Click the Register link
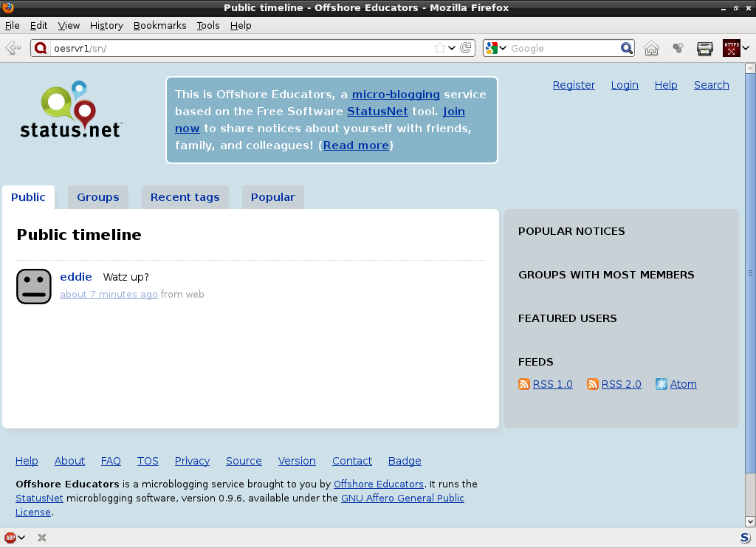The image size is (756, 548). (x=574, y=85)
